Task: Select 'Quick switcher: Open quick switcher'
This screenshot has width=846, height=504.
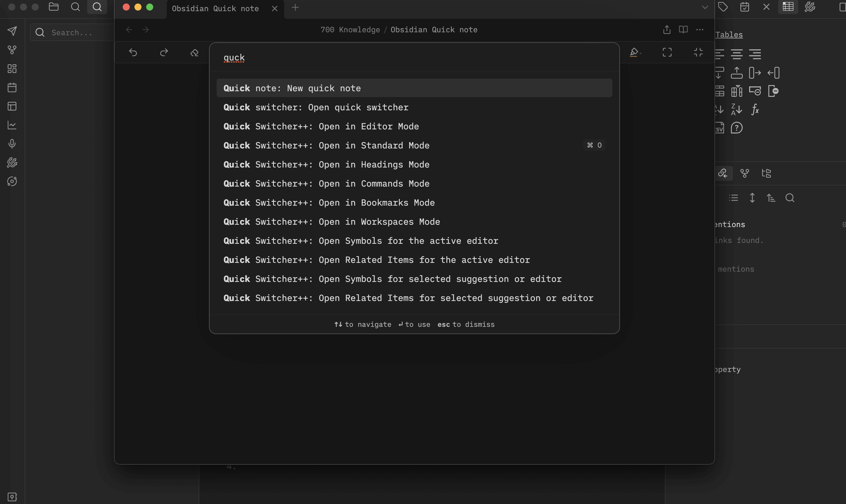Action: [414, 107]
